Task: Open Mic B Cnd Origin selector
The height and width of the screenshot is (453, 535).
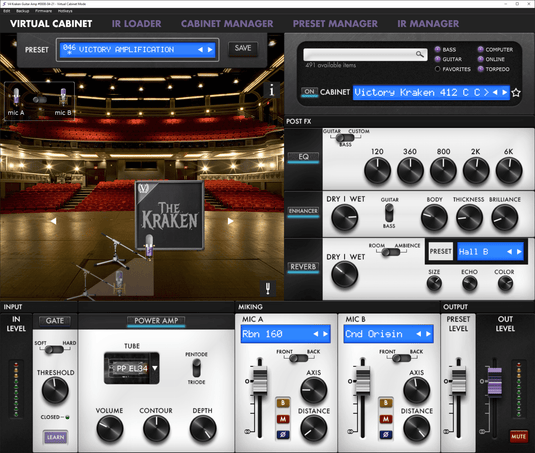Action: click(x=389, y=334)
